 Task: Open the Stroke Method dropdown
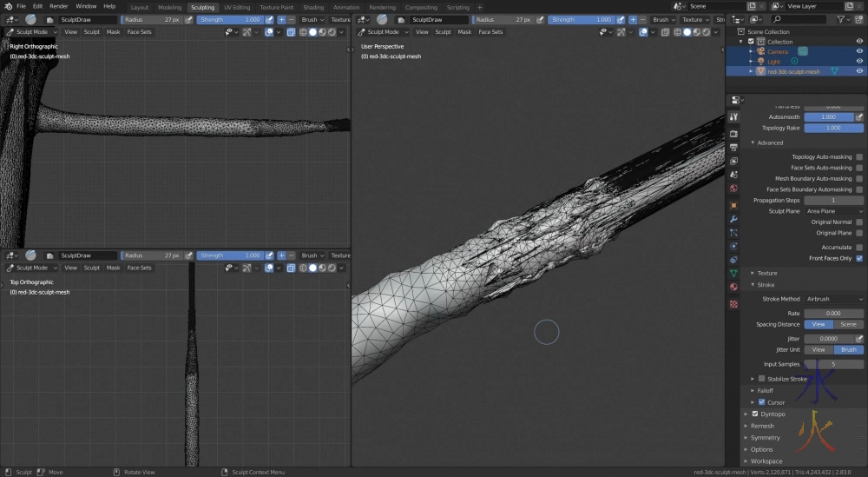point(834,299)
